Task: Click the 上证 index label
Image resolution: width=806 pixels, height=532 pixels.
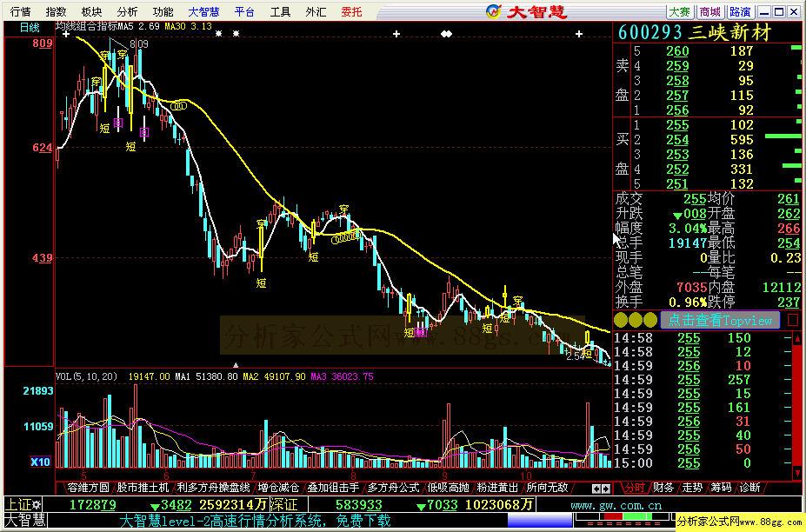Action: [x=18, y=505]
